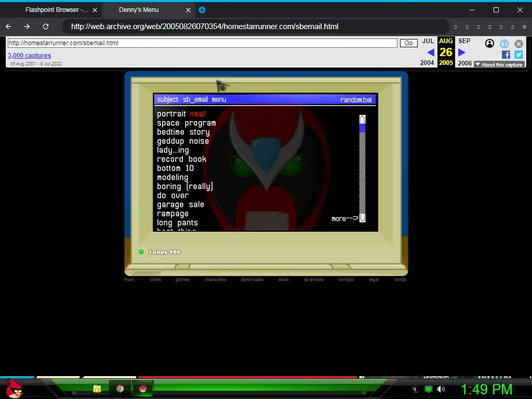The width and height of the screenshot is (532, 399).
Task: Click the blue scrollbar thumb in email list
Action: pyautogui.click(x=362, y=128)
